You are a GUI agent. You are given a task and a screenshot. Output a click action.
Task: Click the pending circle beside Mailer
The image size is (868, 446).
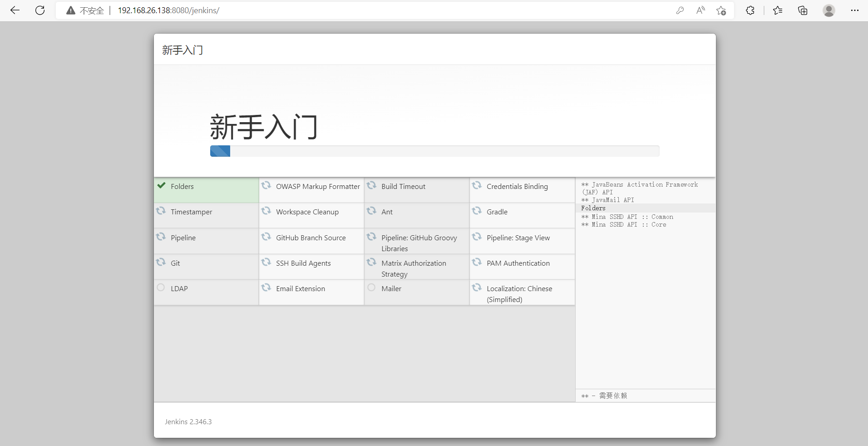371,287
